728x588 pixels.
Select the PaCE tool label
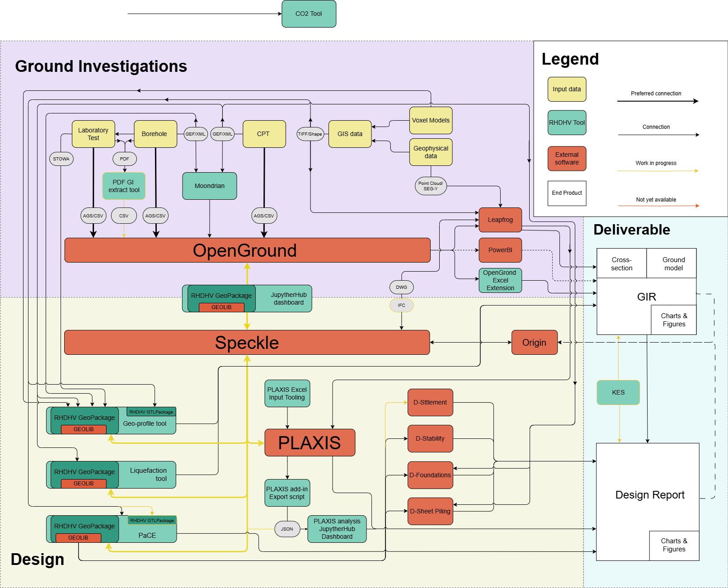click(147, 535)
